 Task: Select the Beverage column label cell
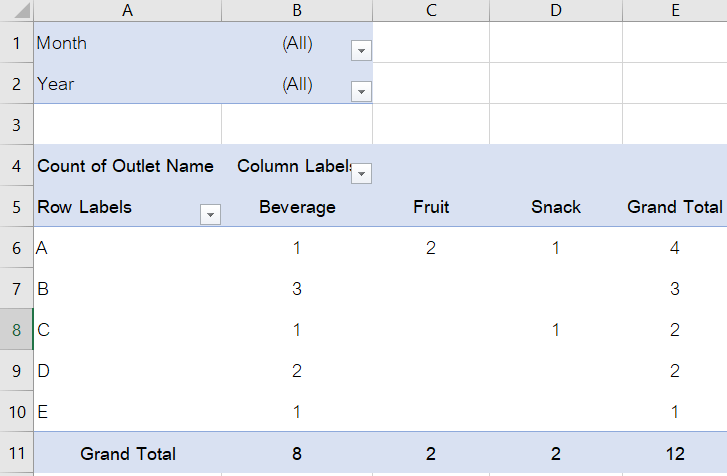(297, 207)
